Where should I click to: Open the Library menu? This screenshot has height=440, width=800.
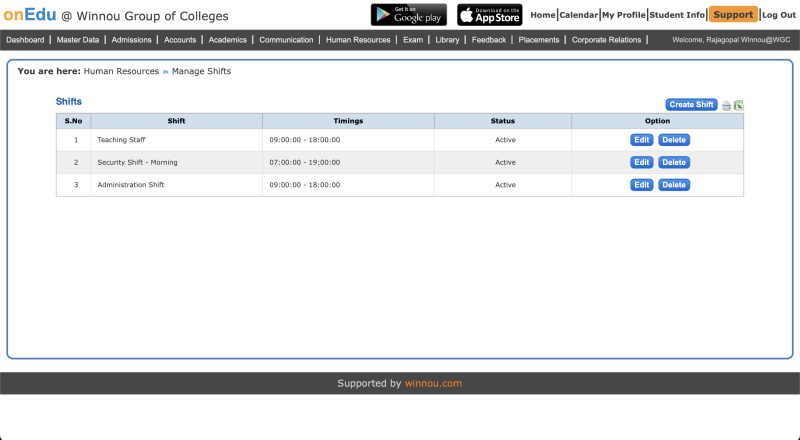pyautogui.click(x=447, y=40)
